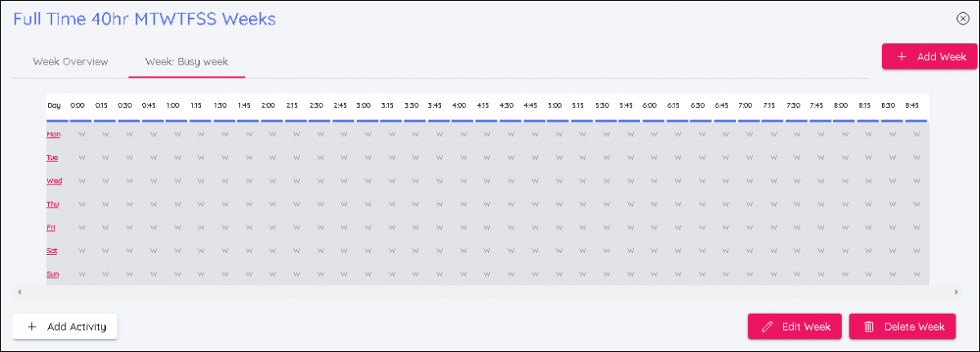Open the Tue day link
Viewport: 980px width, 352px height.
coord(52,158)
